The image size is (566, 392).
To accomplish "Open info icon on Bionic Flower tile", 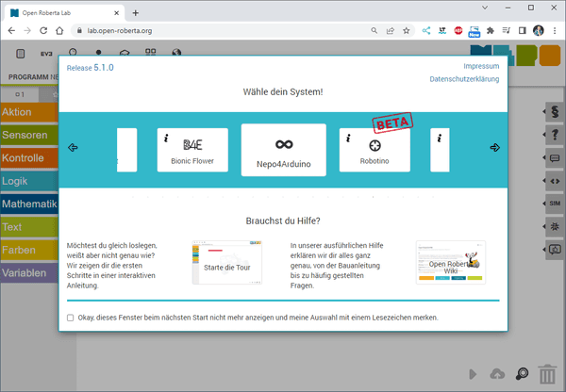I will 166,138.
